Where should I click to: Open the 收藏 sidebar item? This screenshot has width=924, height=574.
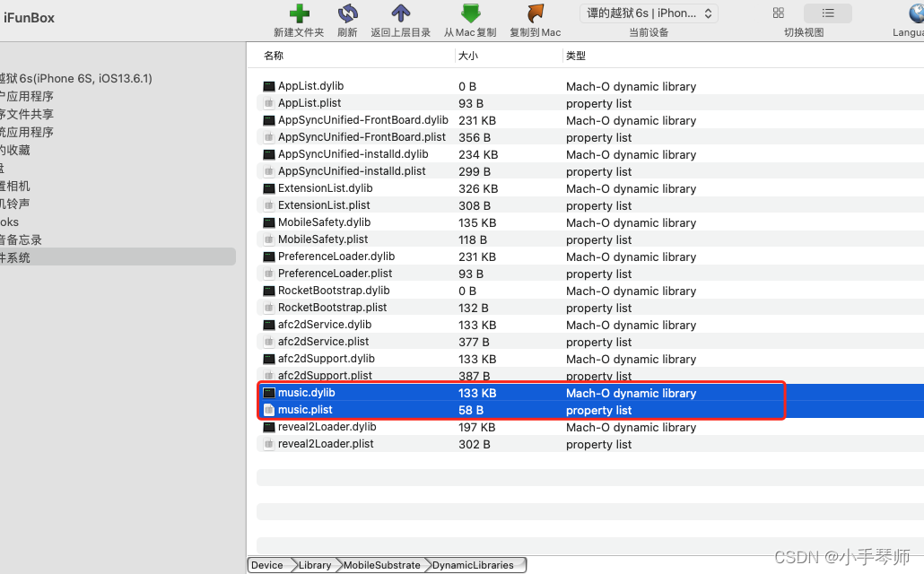pos(14,151)
